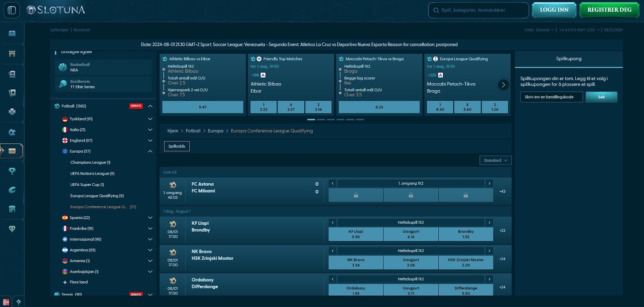Go to Hjem in the breadcrumb

point(173,131)
